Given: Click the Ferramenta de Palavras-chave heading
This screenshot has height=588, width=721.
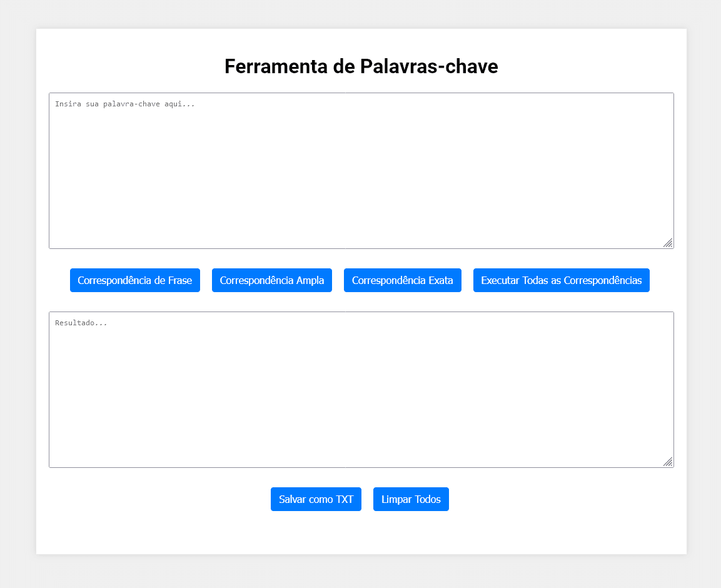Looking at the screenshot, I should click(x=361, y=66).
